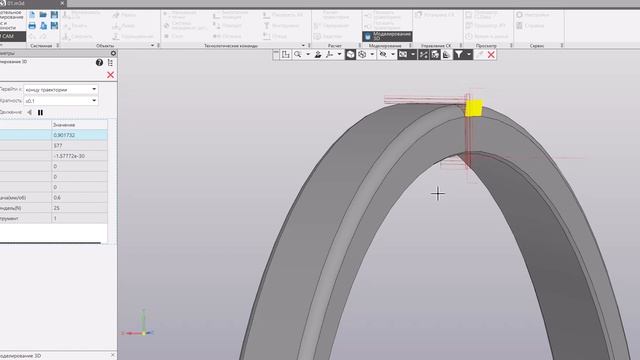Click the 'Значение' column header
Image resolution: width=640 pixels, height=360 pixels.
click(x=80, y=124)
